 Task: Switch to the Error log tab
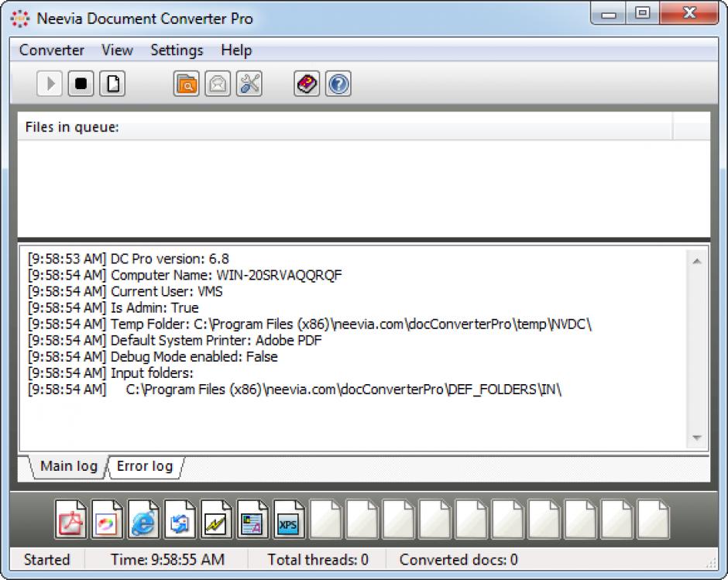click(x=145, y=465)
